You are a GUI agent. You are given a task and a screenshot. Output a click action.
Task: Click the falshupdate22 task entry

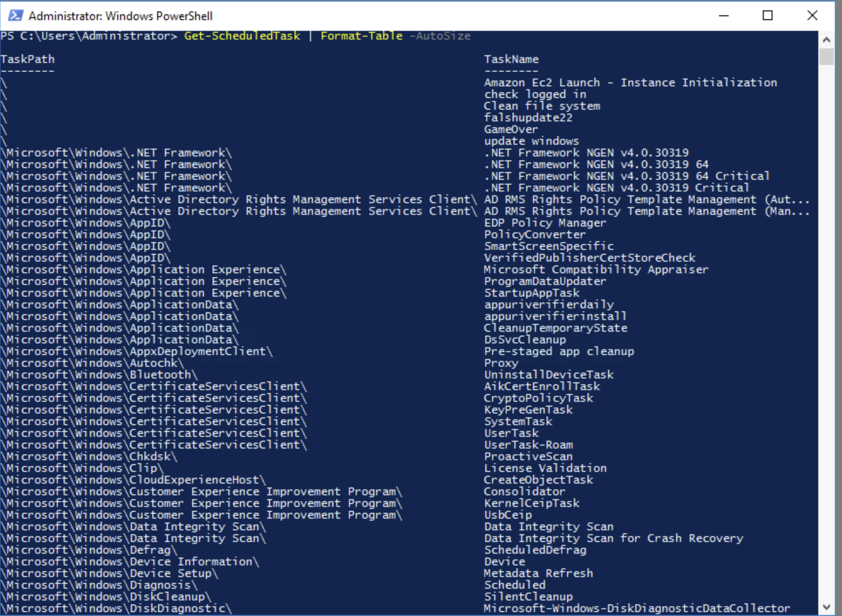[x=529, y=117]
